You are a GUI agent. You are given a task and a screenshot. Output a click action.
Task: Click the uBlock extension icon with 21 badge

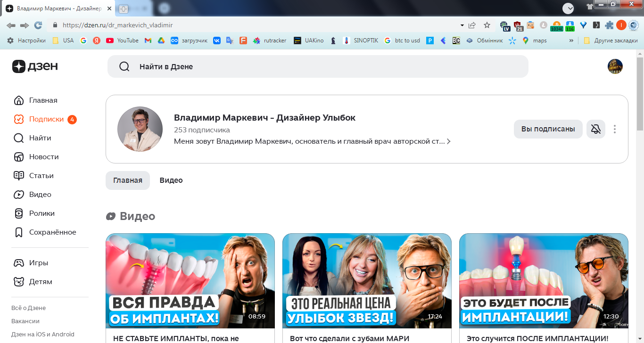pyautogui.click(x=518, y=25)
